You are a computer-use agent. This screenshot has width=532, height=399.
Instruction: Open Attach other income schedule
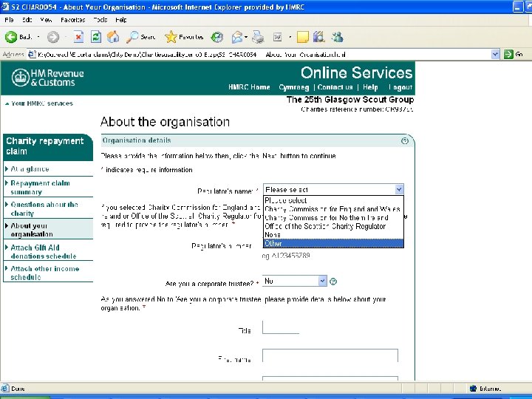coord(44,273)
